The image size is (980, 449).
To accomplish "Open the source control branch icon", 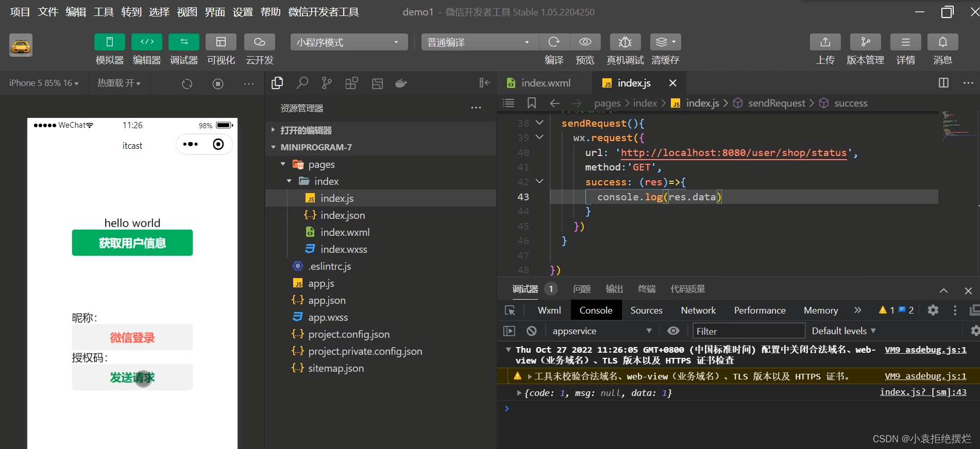I will coord(327,83).
